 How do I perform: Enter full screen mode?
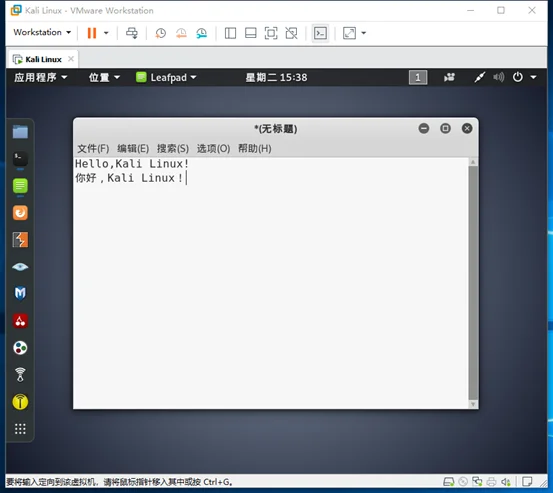[x=271, y=33]
